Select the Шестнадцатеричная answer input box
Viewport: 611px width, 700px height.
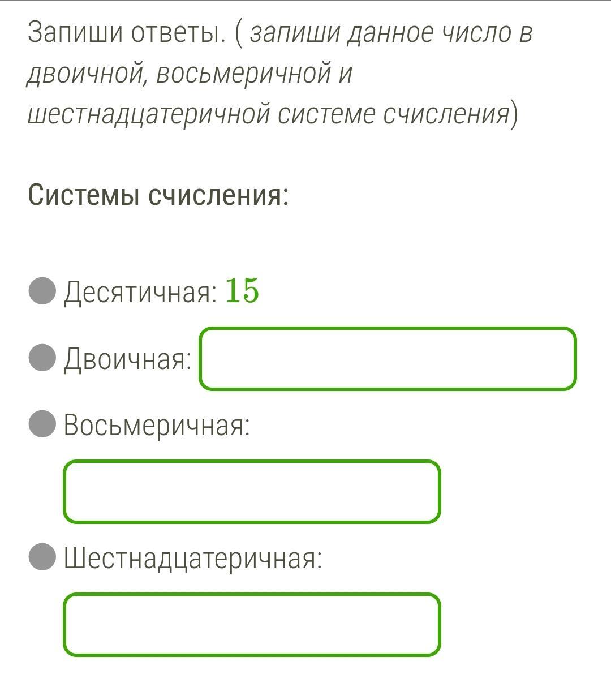(252, 625)
